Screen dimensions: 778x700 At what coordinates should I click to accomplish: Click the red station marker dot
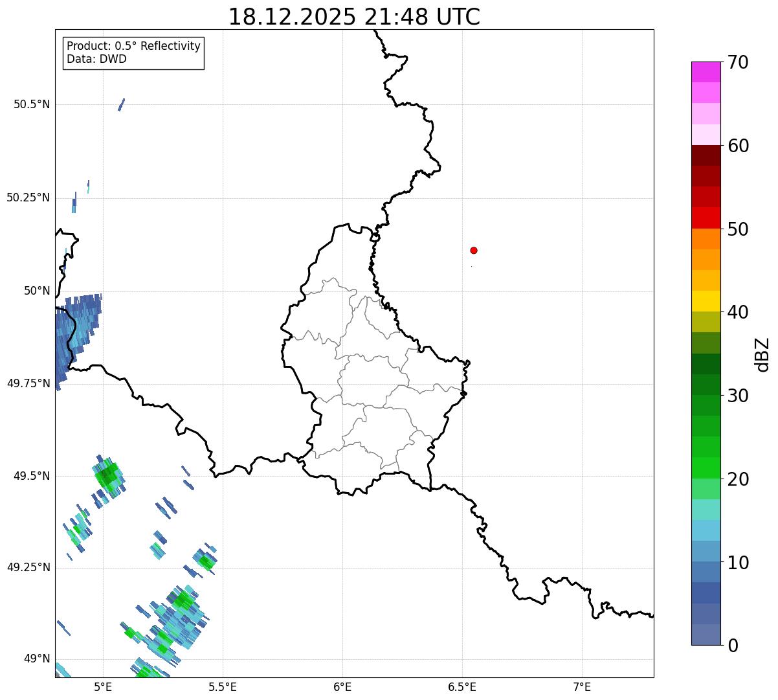pyautogui.click(x=474, y=250)
